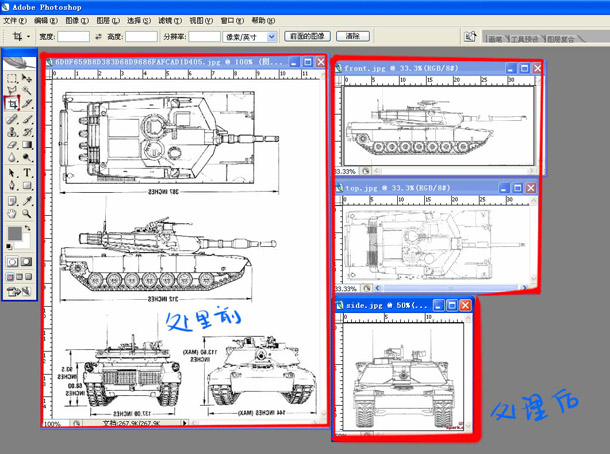Switch to Standard Screen mode
The height and width of the screenshot is (454, 610).
10,277
